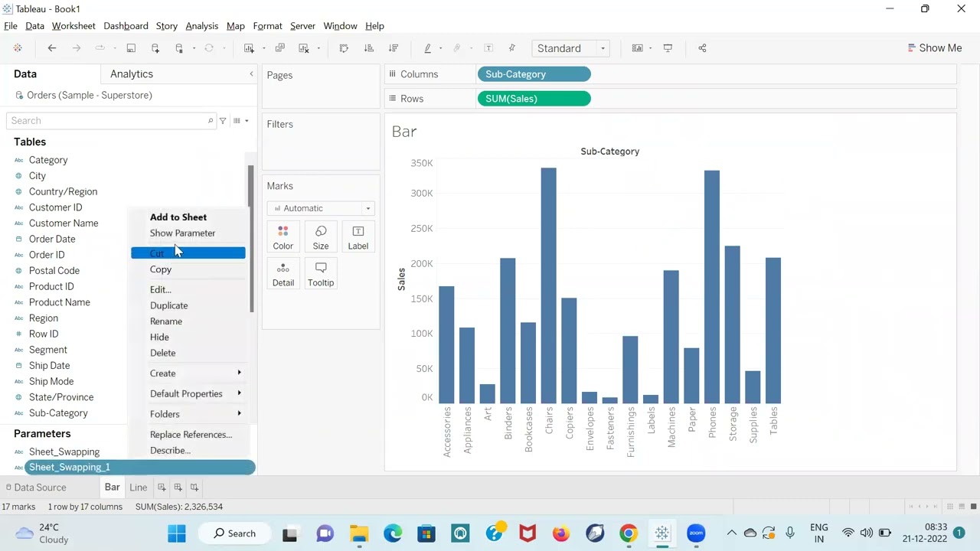Select the Sheet_Swapping parameter
Screen dimensions: 980x551
click(x=64, y=452)
